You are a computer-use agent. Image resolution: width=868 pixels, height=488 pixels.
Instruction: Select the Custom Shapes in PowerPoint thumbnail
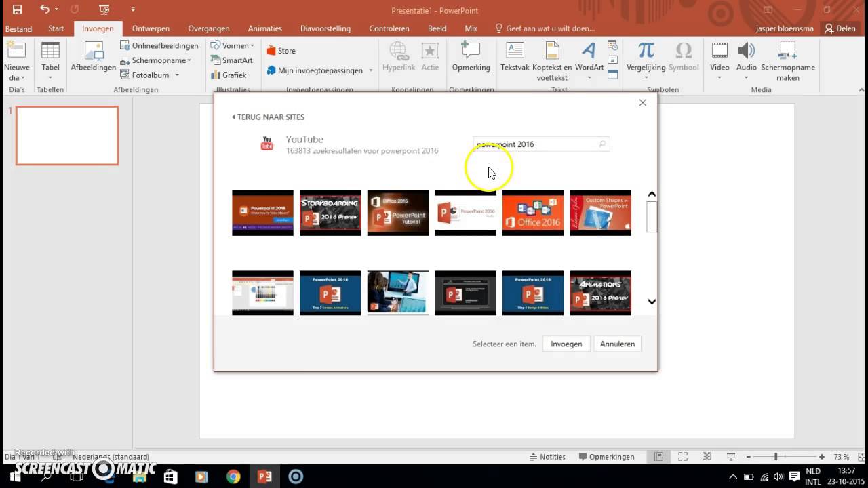[601, 213]
